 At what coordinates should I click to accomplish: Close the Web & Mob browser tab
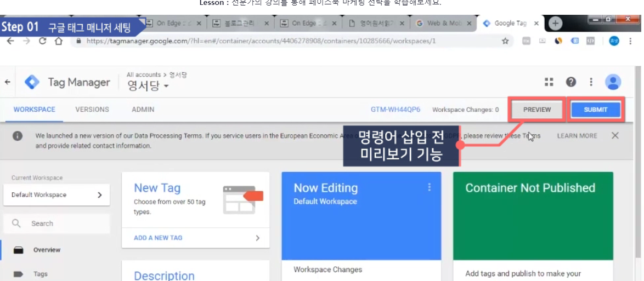point(469,24)
